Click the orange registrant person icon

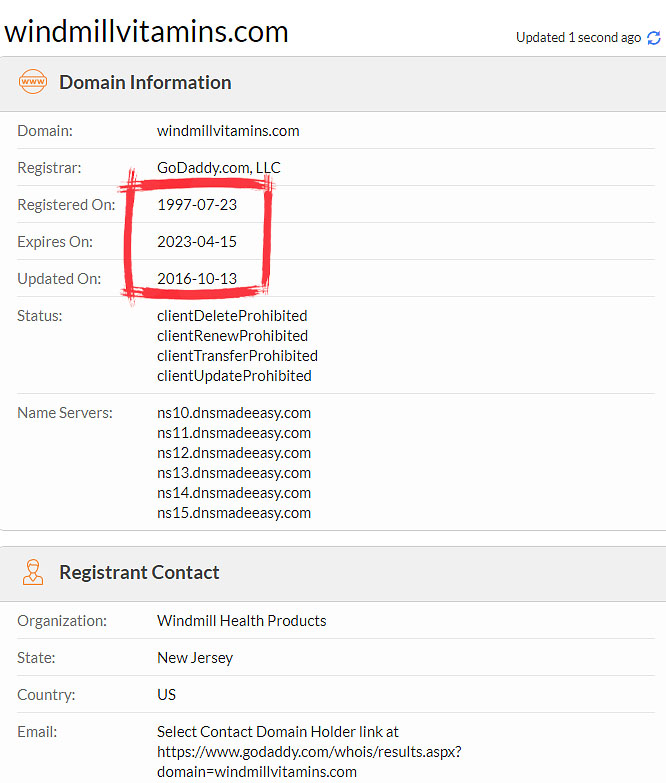point(33,572)
